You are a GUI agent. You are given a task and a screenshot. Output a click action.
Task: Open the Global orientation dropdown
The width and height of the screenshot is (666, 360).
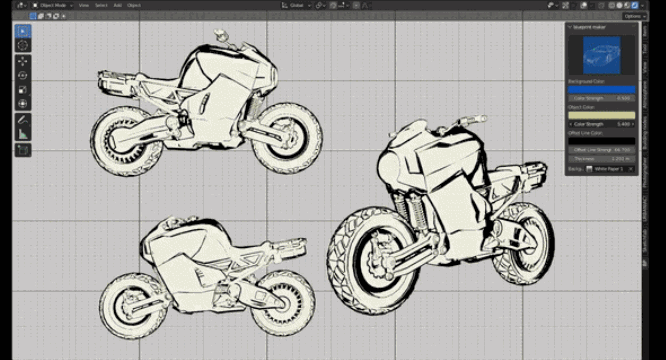click(x=296, y=6)
